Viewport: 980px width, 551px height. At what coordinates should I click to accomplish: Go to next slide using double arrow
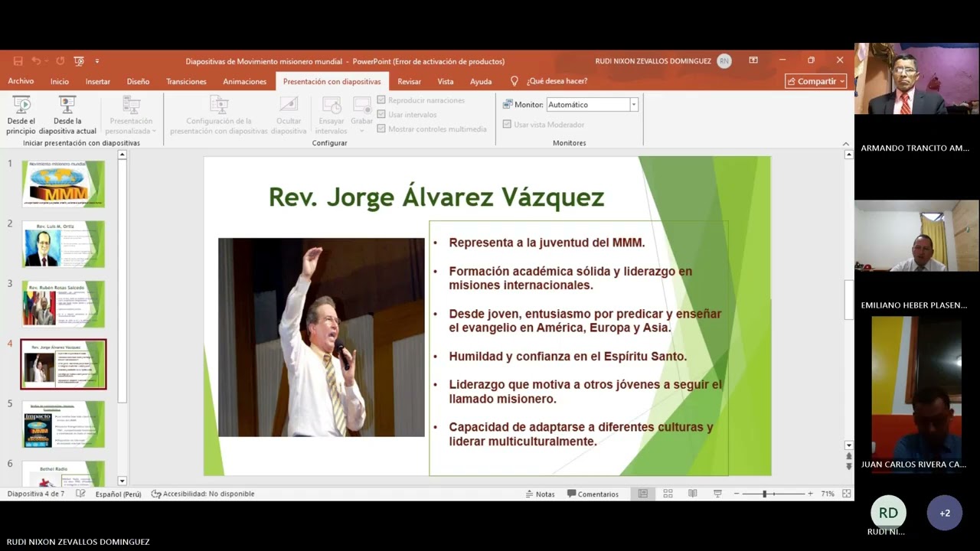click(848, 466)
